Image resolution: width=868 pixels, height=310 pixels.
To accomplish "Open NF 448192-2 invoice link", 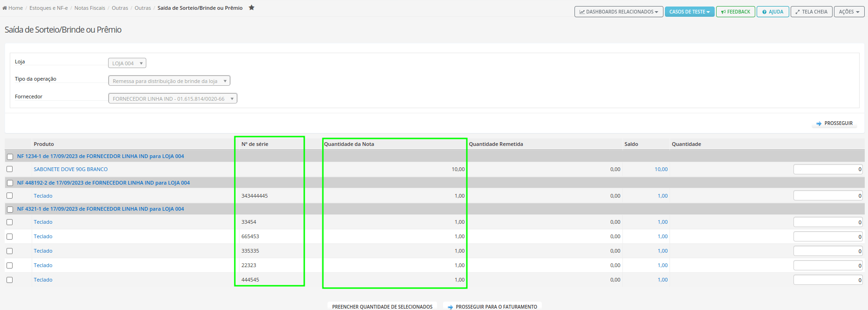I will point(103,183).
